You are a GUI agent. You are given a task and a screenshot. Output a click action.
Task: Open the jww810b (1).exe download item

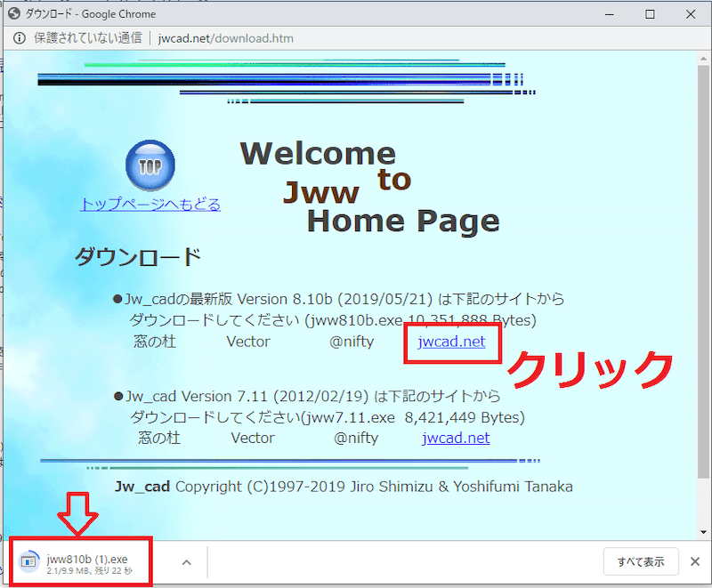click(x=86, y=561)
